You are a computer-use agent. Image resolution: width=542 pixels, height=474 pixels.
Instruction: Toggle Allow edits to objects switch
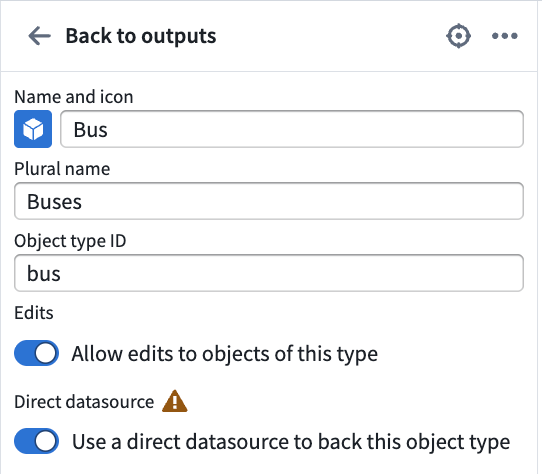pos(36,353)
